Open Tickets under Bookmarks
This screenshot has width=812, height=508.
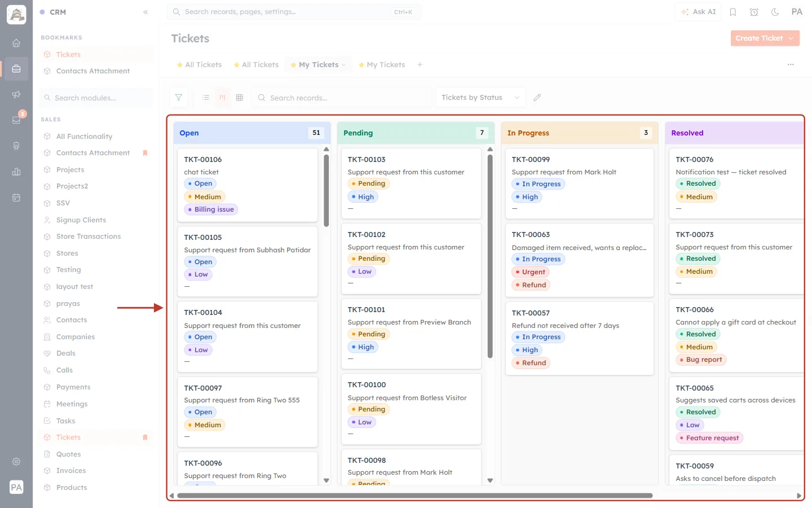click(68, 55)
